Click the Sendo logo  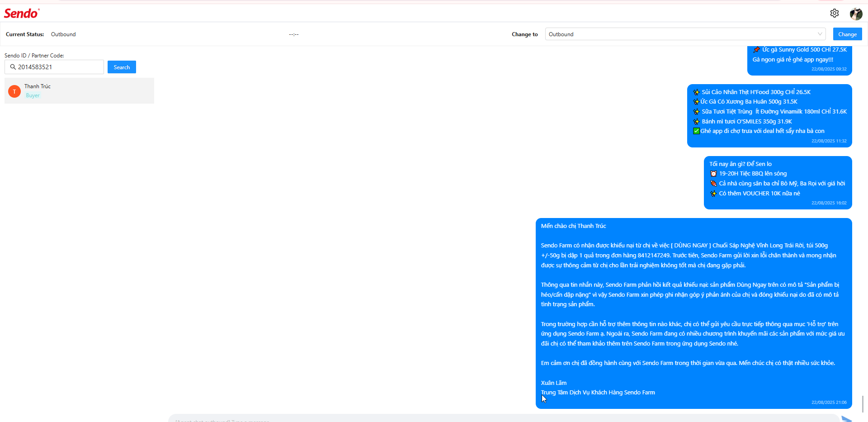pyautogui.click(x=22, y=13)
